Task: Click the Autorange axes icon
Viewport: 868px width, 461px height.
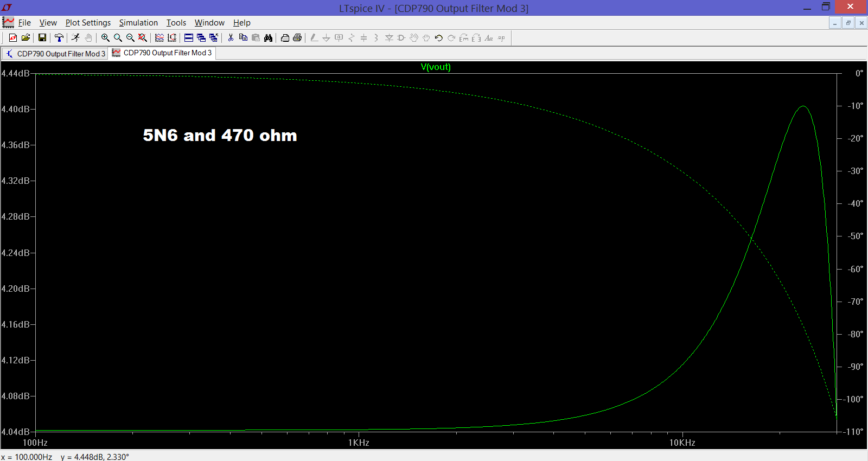Action: click(x=172, y=37)
